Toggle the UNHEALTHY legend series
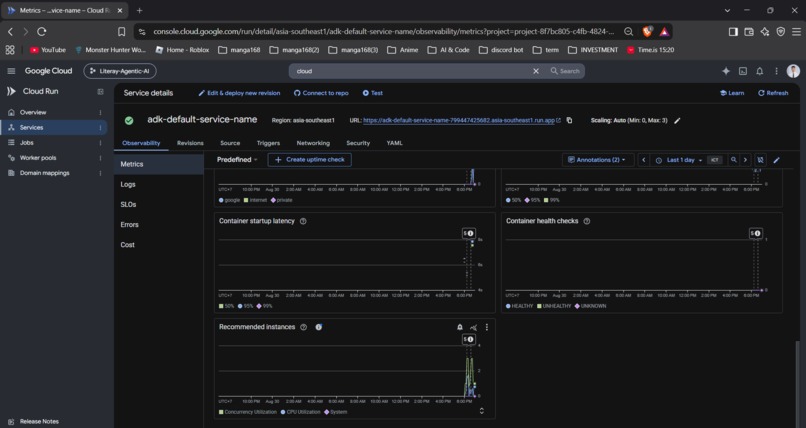This screenshot has height=428, width=806. pyautogui.click(x=554, y=306)
